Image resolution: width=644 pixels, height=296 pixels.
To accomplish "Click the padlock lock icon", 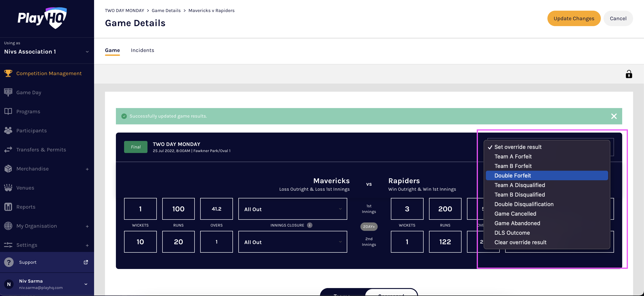I will (629, 74).
